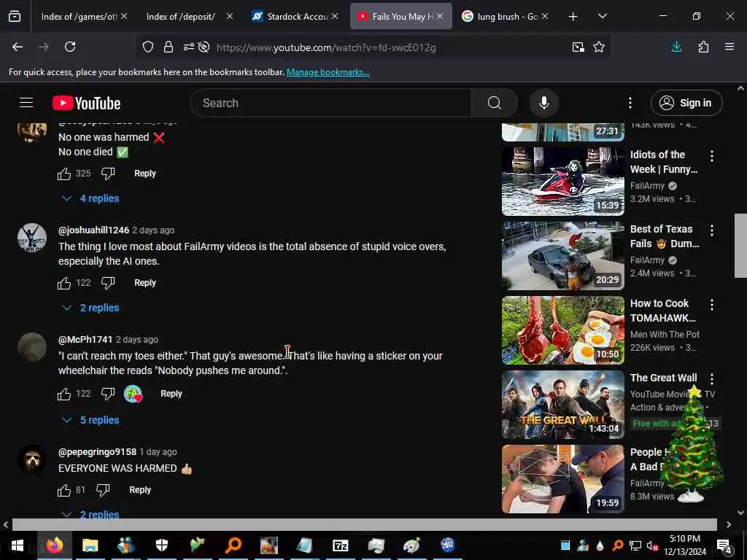Like the "No one was harmed" comment
This screenshot has width=747, height=560.
[64, 174]
